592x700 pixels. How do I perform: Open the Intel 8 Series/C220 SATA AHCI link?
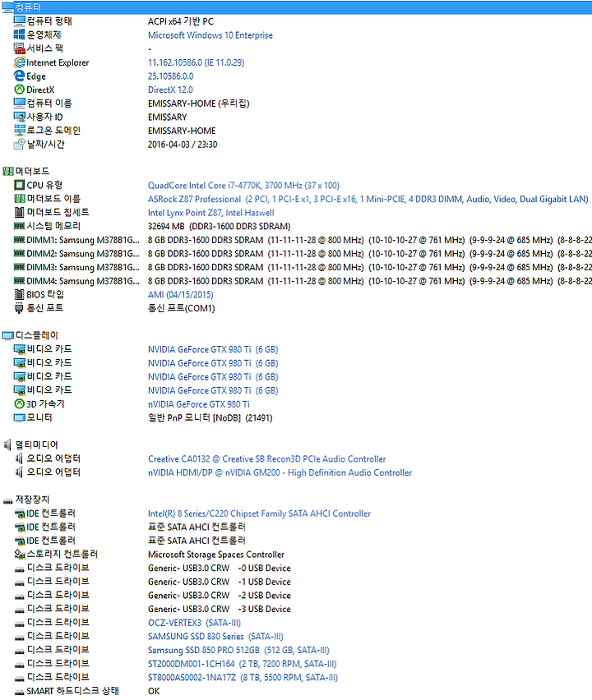(x=259, y=513)
